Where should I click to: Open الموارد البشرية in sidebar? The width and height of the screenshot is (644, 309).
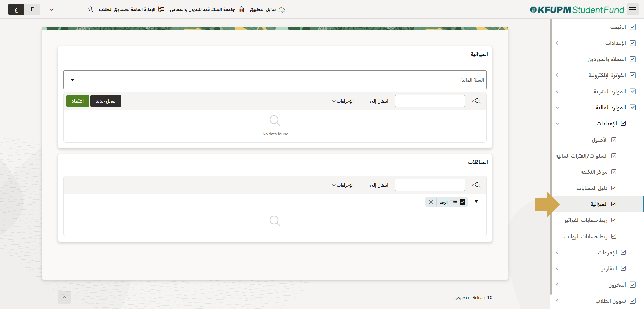click(x=610, y=91)
